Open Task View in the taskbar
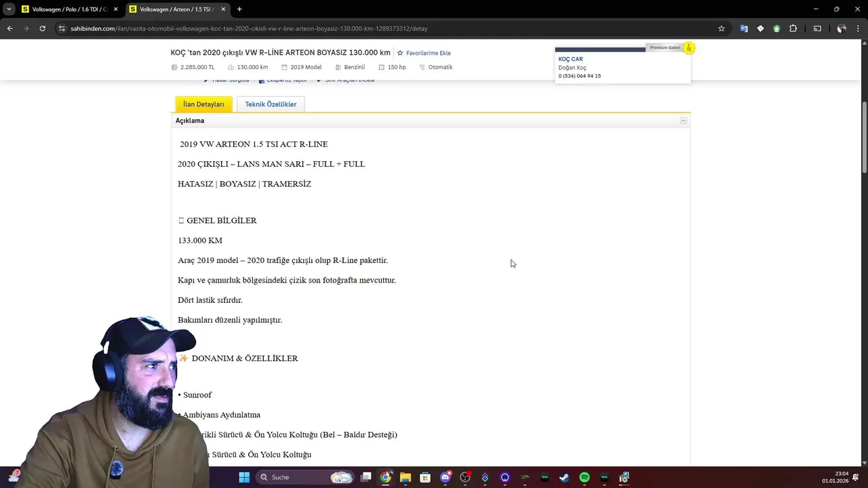This screenshot has width=868, height=488. coord(366,477)
